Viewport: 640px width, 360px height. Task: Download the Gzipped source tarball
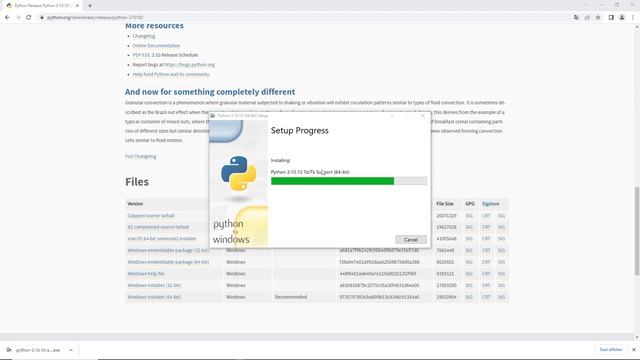click(151, 216)
